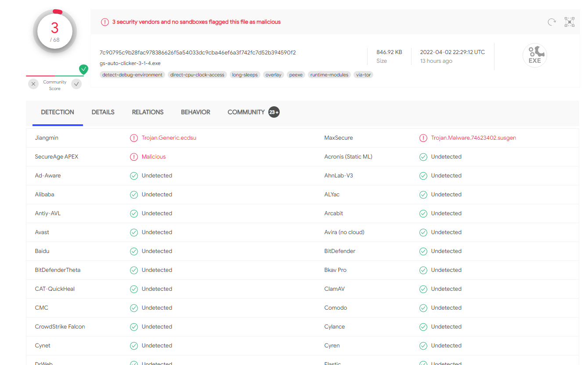This screenshot has width=588, height=365.
Task: Vote file as malicious with X button
Action: point(34,84)
